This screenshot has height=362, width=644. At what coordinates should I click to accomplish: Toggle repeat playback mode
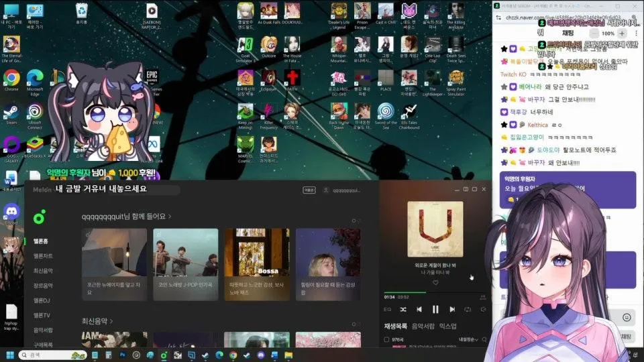468,309
